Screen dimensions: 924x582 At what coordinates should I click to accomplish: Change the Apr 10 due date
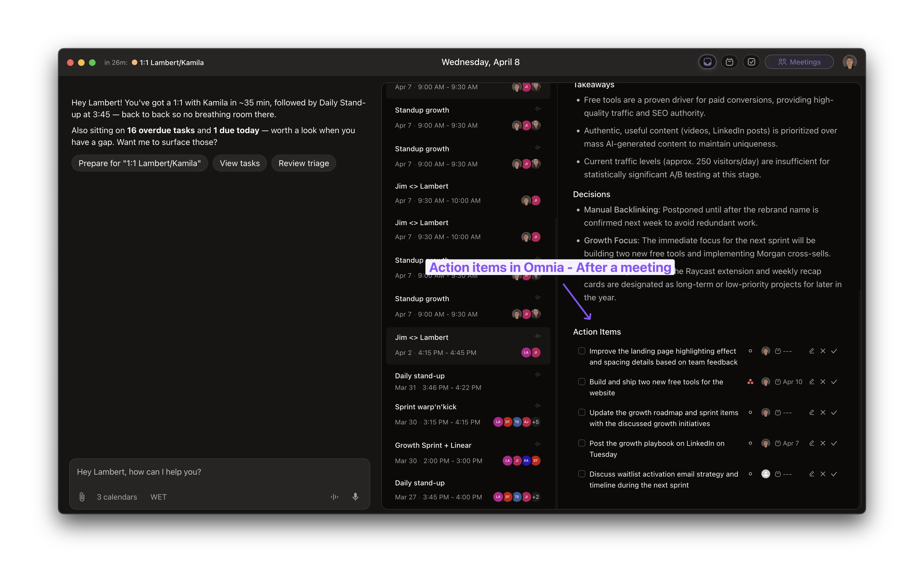[x=789, y=382]
